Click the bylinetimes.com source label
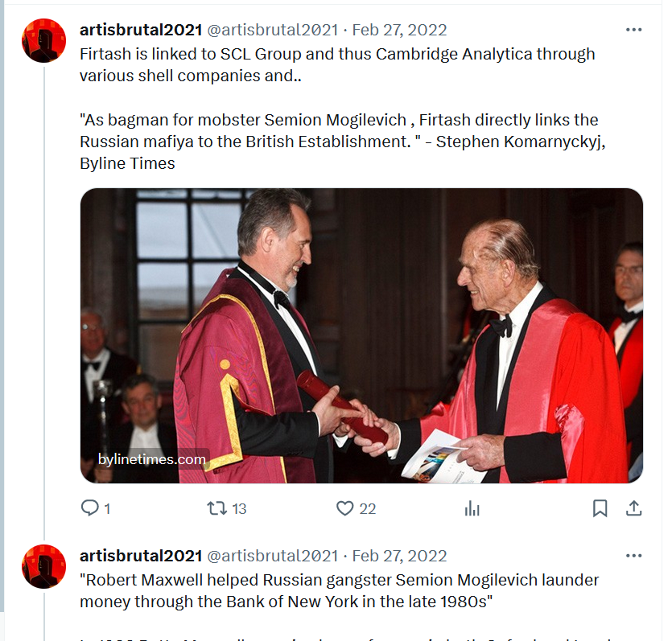Viewport: 672px width, 641px height. point(152,459)
